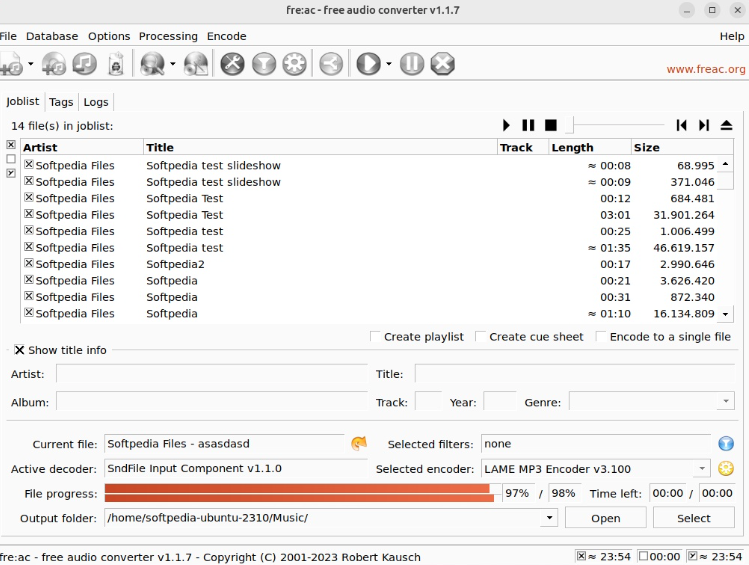Enable Create cue sheet option
The image size is (749, 565).
[x=481, y=336]
